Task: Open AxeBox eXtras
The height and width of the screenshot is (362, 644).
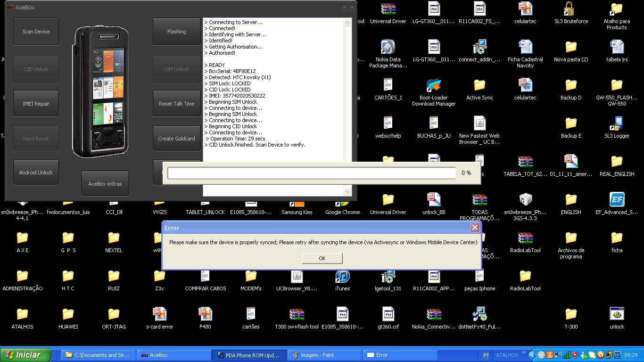Action: (105, 184)
